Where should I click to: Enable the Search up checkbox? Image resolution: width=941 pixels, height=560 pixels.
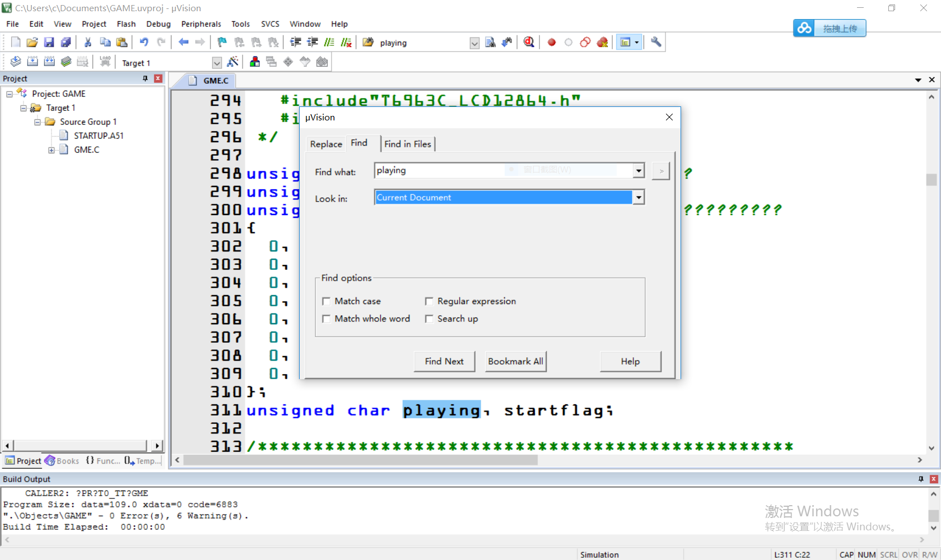point(429,319)
